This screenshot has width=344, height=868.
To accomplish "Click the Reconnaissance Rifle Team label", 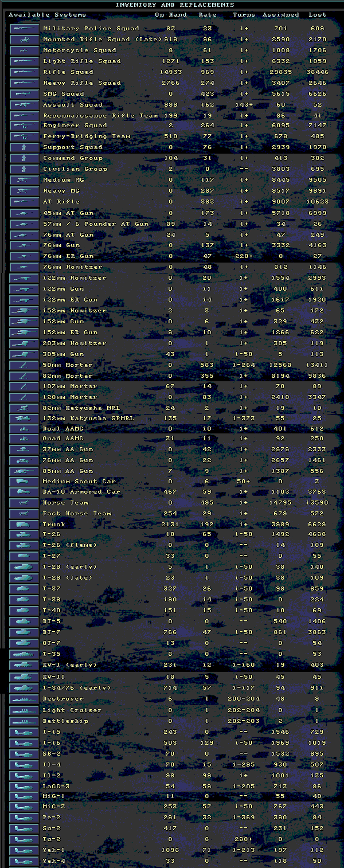I will click(100, 116).
